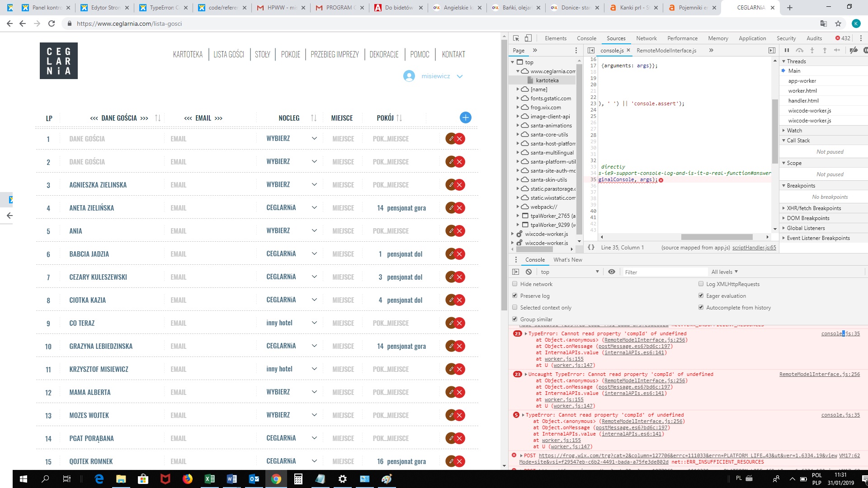The height and width of the screenshot is (488, 868).
Task: Toggle Eager evaluation checkbox
Action: point(701,296)
